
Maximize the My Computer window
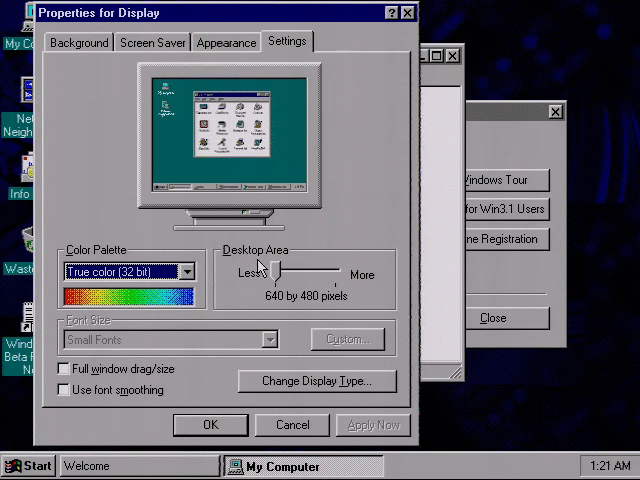click(x=436, y=56)
